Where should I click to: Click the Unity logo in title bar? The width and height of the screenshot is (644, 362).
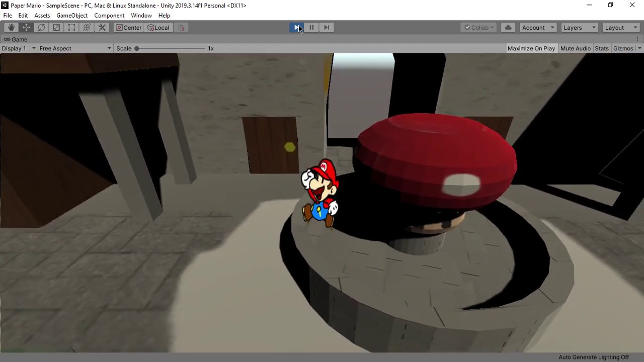[x=5, y=5]
